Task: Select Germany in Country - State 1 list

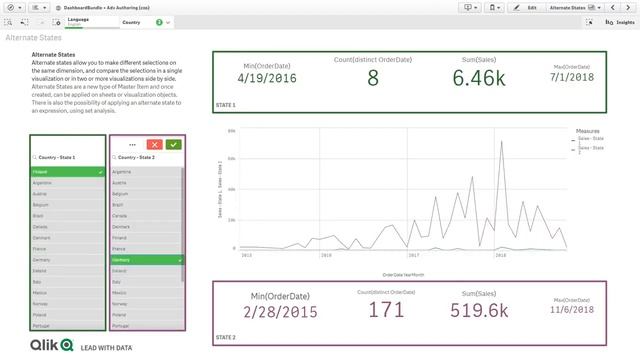Action: point(68,260)
